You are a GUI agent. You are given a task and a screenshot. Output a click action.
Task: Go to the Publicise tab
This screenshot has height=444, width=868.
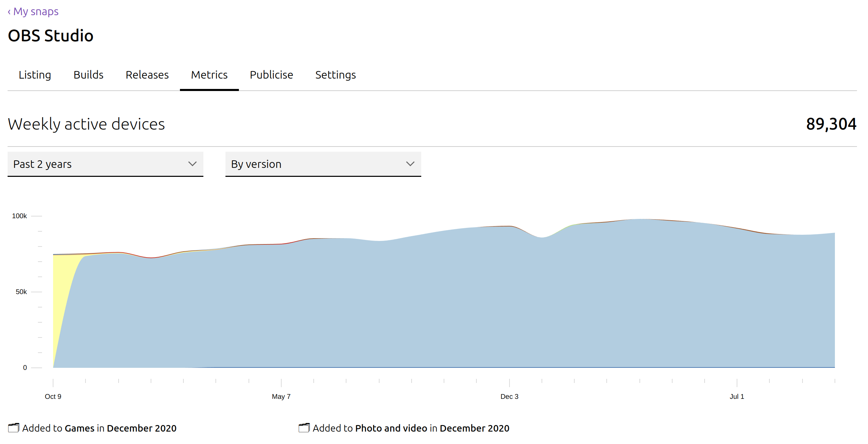click(272, 75)
